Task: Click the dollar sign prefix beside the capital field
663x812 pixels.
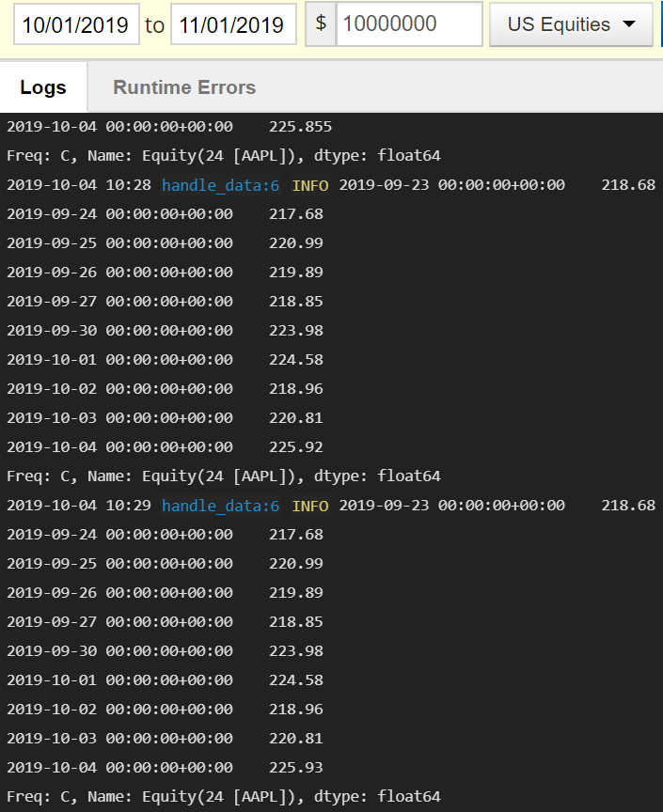Action: point(320,24)
